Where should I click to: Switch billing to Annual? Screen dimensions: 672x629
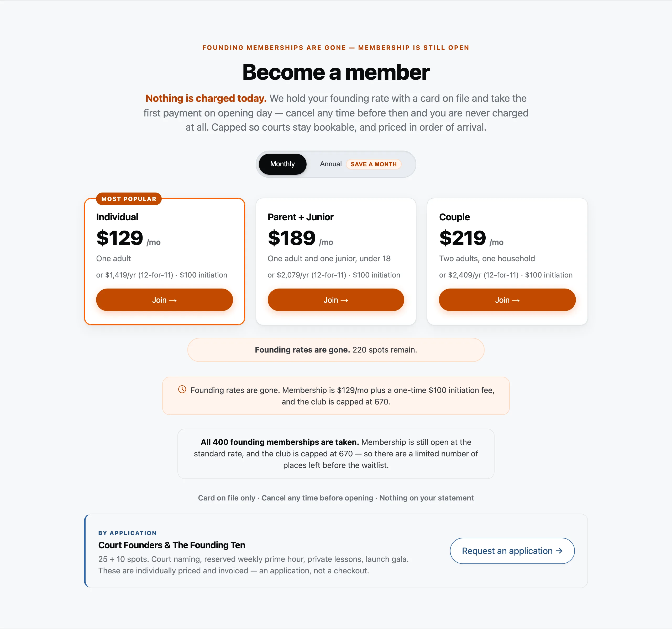(330, 164)
